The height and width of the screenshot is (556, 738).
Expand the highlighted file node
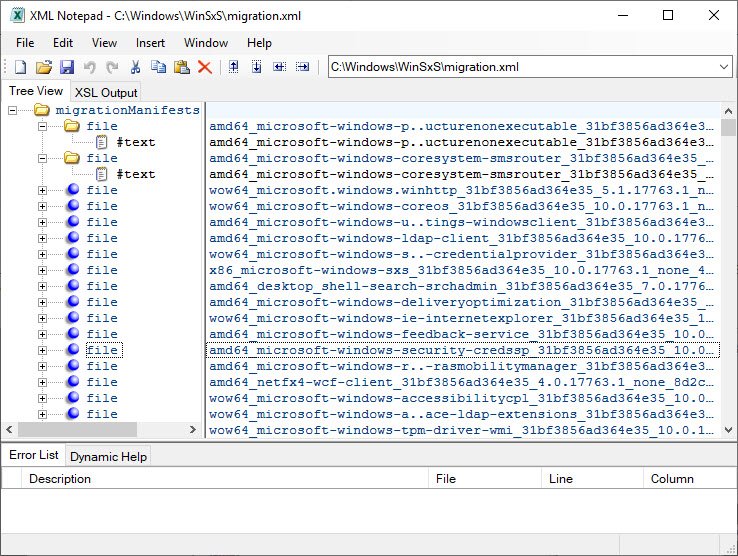point(43,350)
